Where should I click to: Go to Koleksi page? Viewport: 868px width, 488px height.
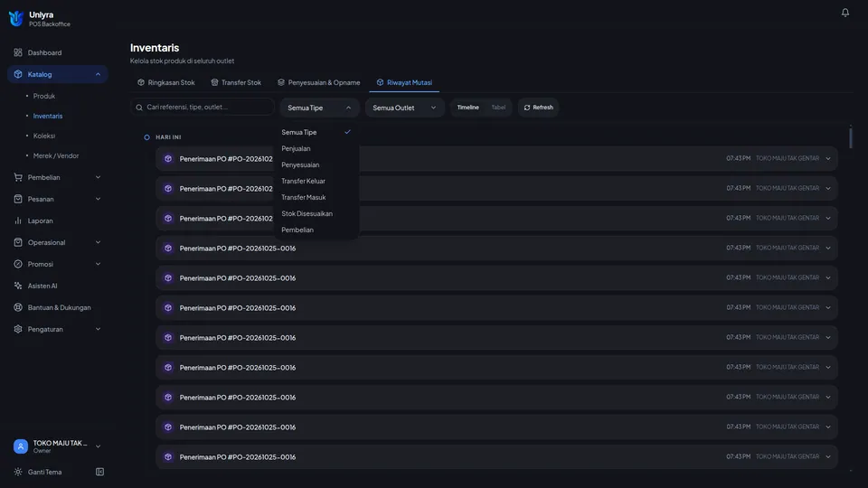tap(43, 136)
